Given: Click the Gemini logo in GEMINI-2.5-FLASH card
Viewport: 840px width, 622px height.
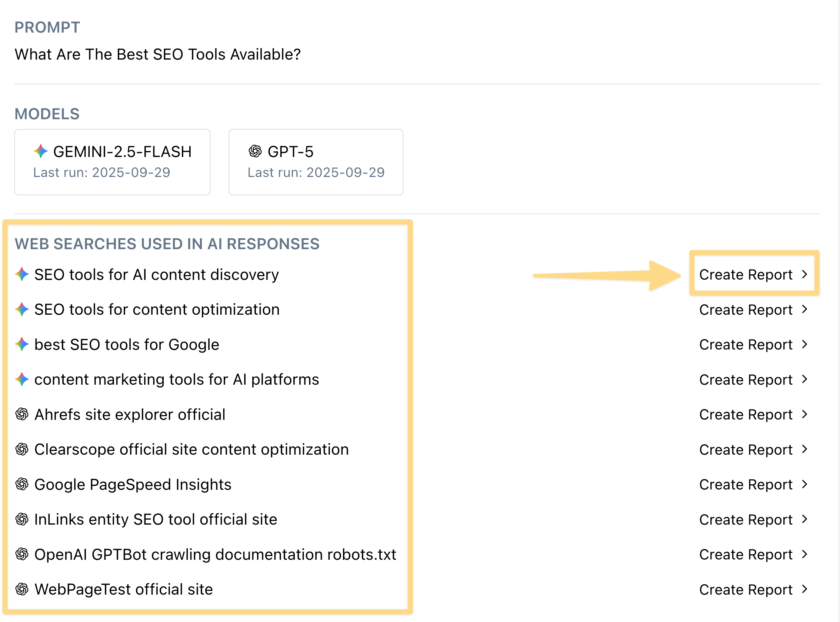Looking at the screenshot, I should tap(41, 151).
